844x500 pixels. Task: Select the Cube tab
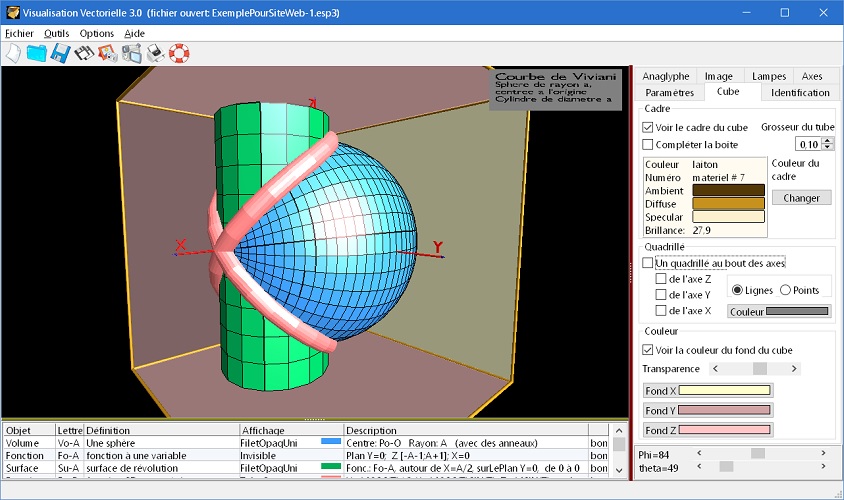728,91
